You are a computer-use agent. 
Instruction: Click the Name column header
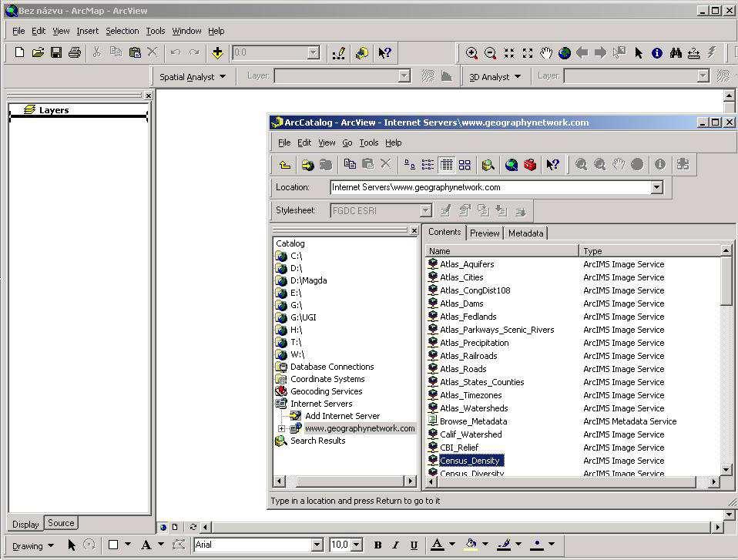click(502, 251)
